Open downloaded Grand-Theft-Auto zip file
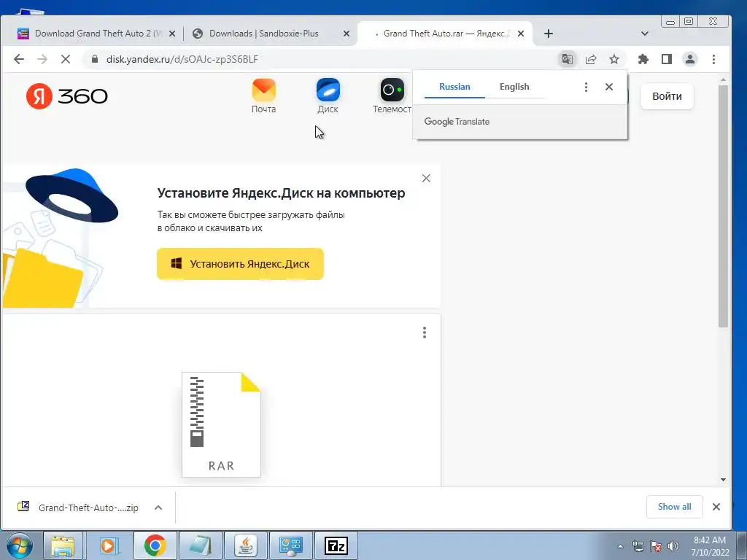 (79, 507)
